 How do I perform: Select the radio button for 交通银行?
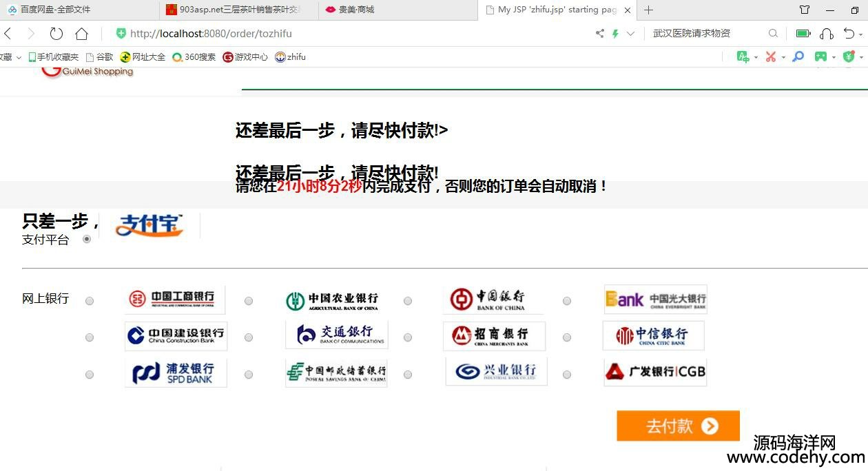point(249,337)
